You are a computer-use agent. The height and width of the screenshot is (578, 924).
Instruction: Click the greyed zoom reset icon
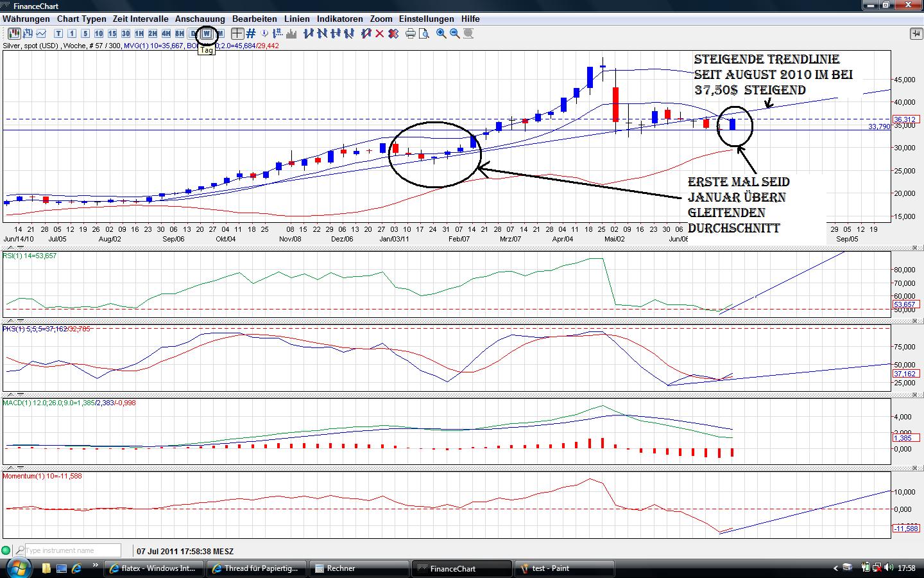point(469,33)
